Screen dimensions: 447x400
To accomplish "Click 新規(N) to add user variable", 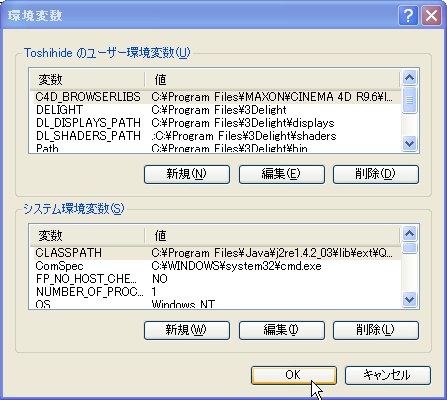I will click(x=187, y=174).
